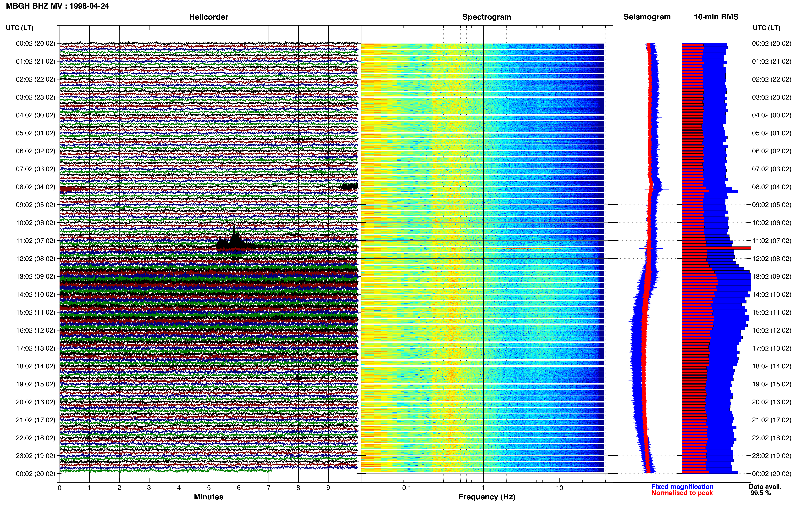Click the left-axis time label 11:02 (07:02)

(35, 240)
